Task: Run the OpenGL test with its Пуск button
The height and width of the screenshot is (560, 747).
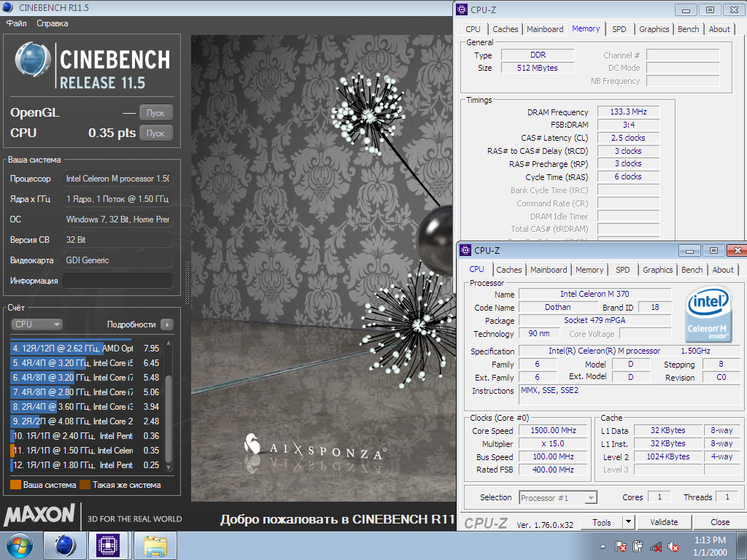Action: pyautogui.click(x=156, y=113)
